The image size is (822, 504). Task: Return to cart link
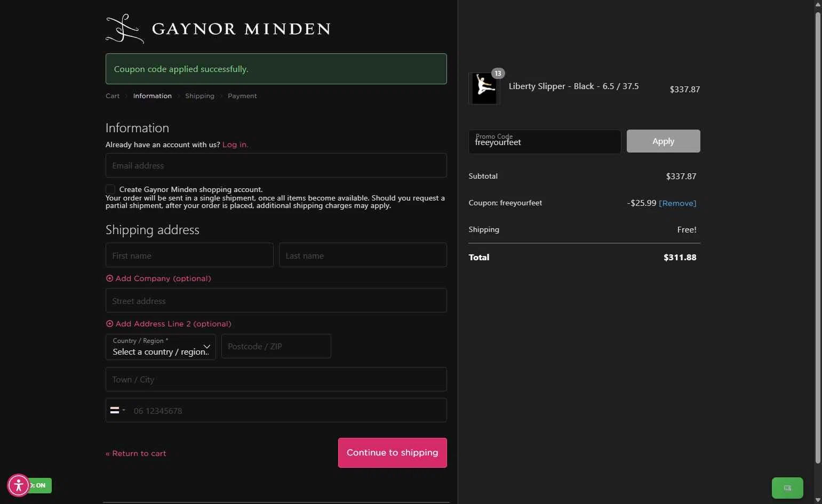click(136, 453)
